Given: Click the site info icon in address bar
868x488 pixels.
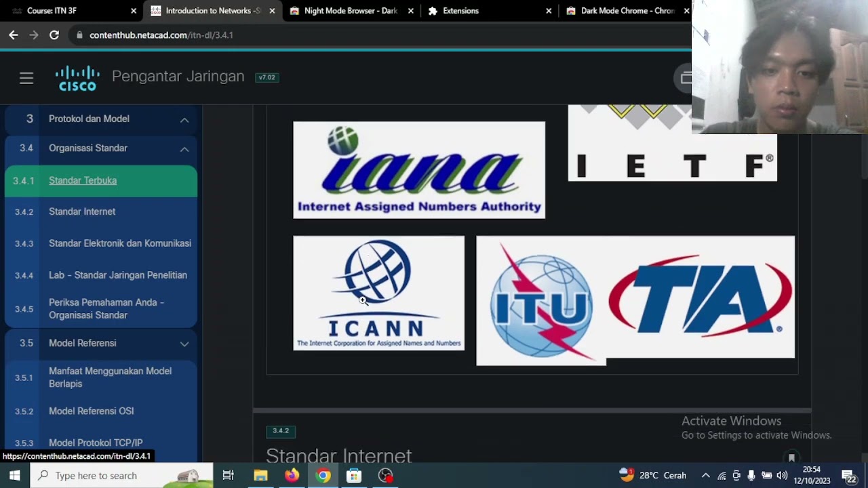Looking at the screenshot, I should click(79, 35).
